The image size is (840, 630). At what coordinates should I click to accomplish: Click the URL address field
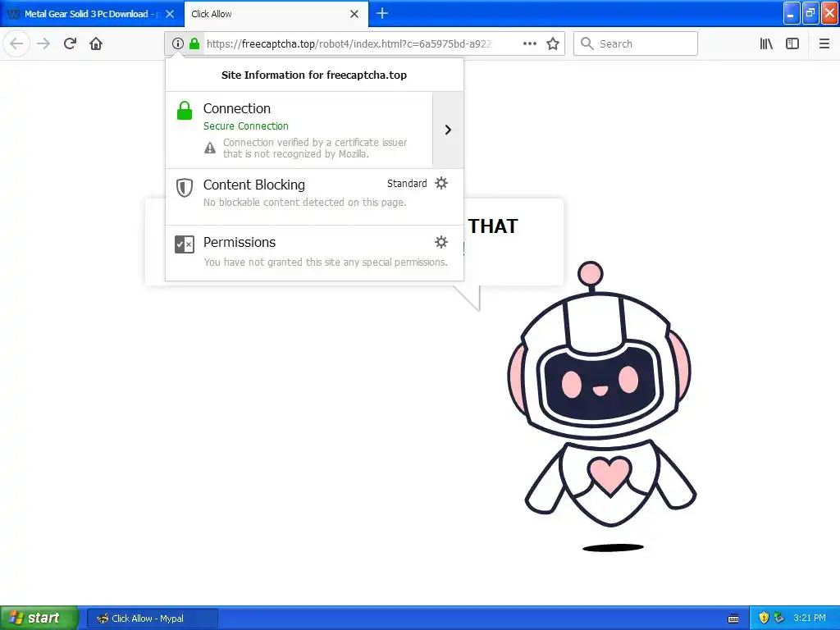click(349, 43)
